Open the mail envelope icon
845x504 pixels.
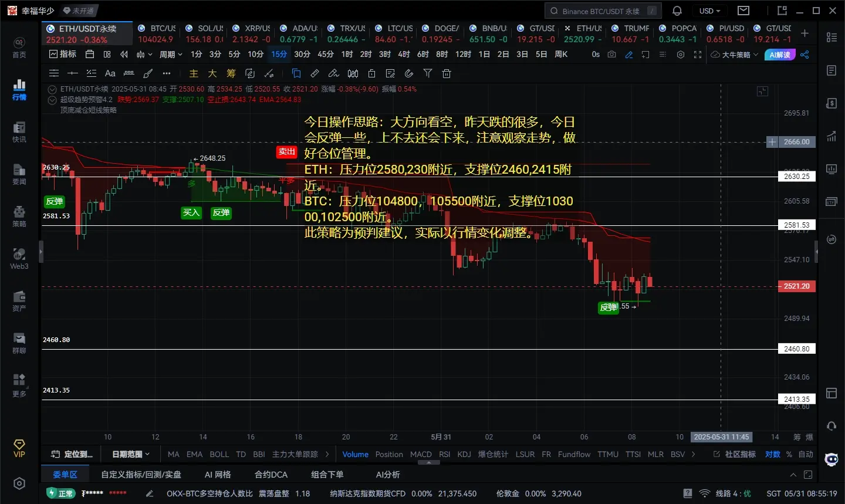[743, 11]
